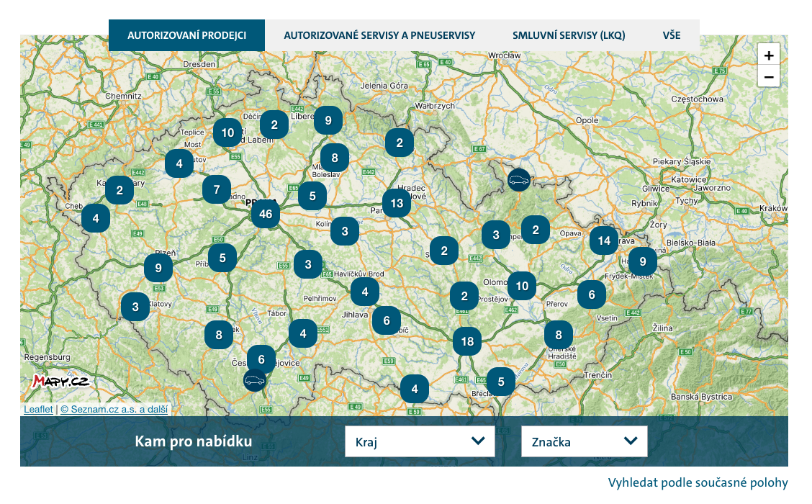Zoom in the map with plus button
Image resolution: width=812 pixels, height=504 pixels.
coord(769,55)
